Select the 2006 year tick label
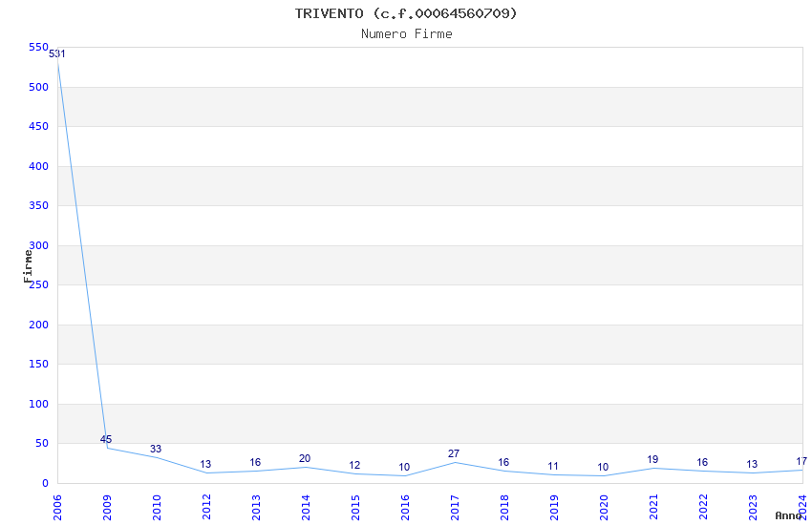The image size is (812, 525). coord(57,508)
